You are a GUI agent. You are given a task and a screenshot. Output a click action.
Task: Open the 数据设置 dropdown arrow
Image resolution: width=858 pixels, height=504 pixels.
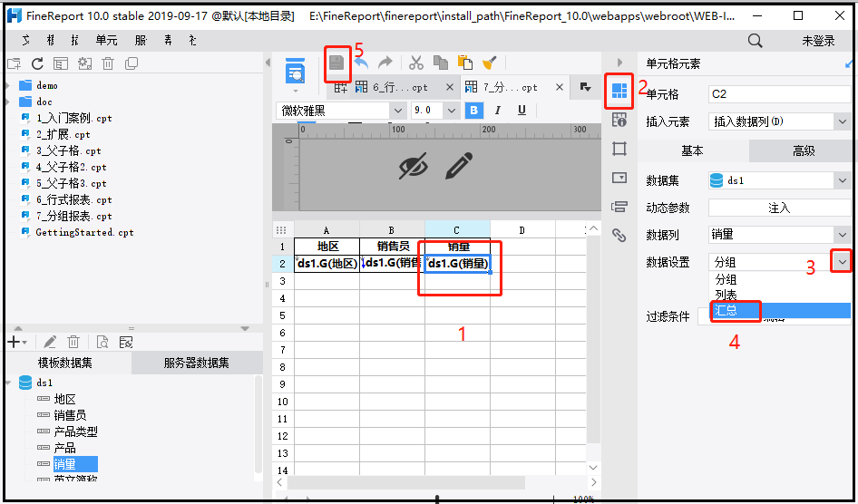[x=843, y=262]
